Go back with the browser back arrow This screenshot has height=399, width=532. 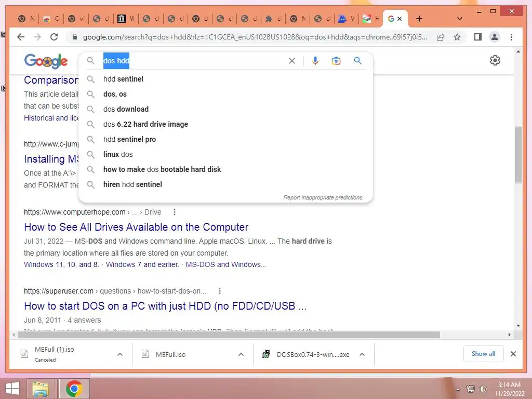point(21,37)
